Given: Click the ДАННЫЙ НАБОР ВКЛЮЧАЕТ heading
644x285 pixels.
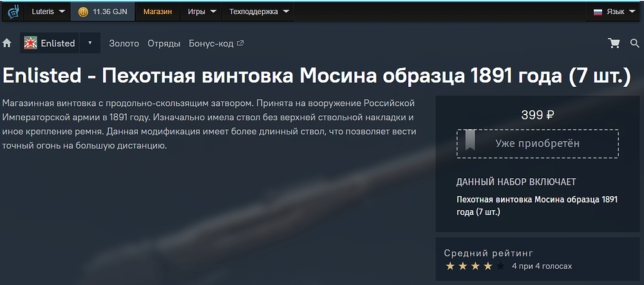Looking at the screenshot, I should point(516,181).
